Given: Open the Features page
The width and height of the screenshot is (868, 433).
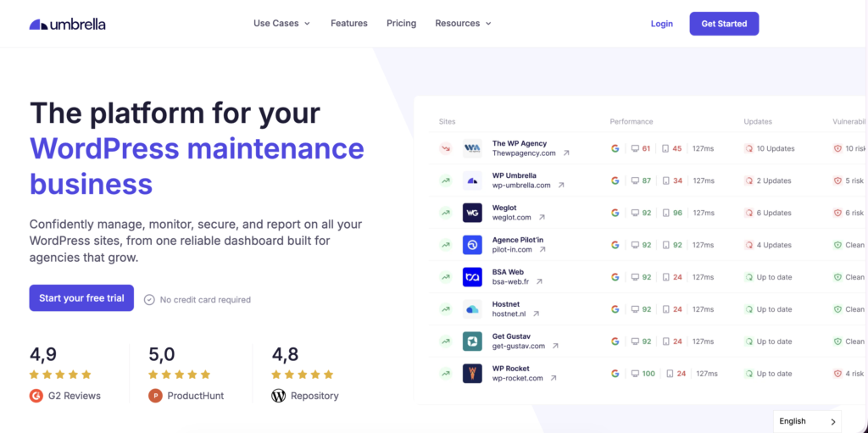Looking at the screenshot, I should tap(348, 23).
